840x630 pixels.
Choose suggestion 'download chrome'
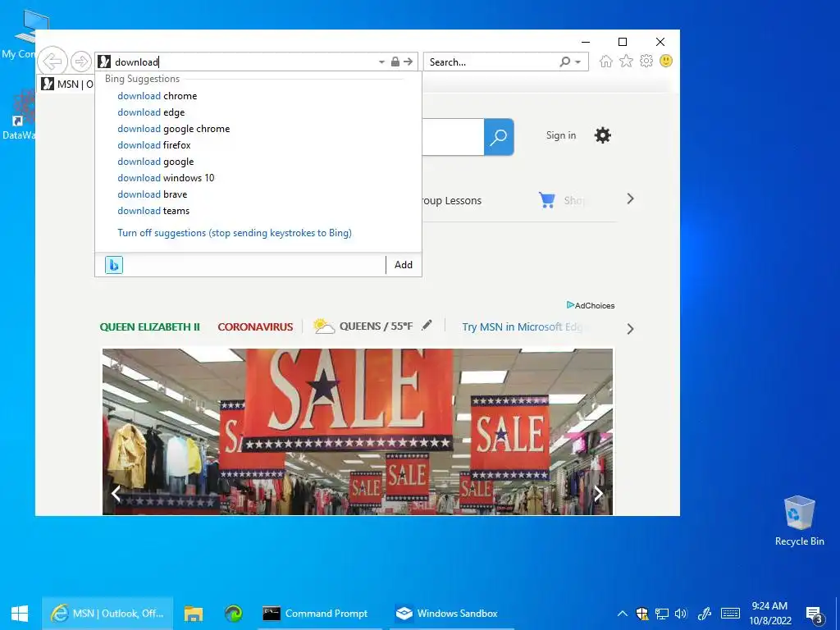point(157,96)
